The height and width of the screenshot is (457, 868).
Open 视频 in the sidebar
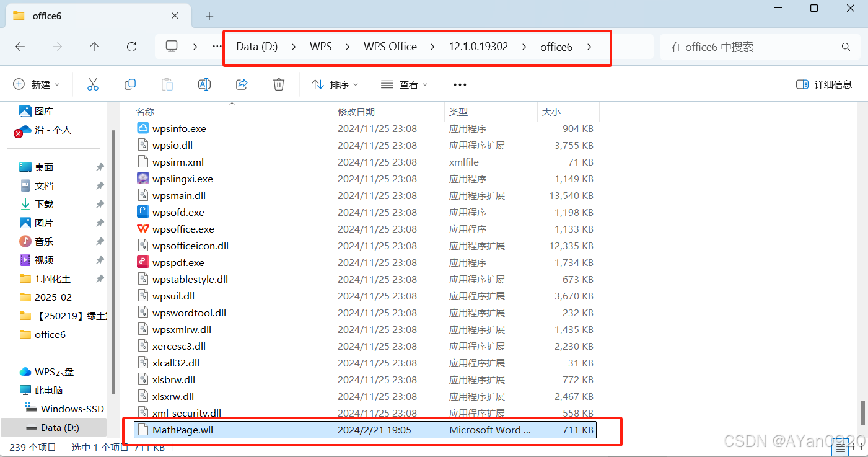[x=44, y=260]
